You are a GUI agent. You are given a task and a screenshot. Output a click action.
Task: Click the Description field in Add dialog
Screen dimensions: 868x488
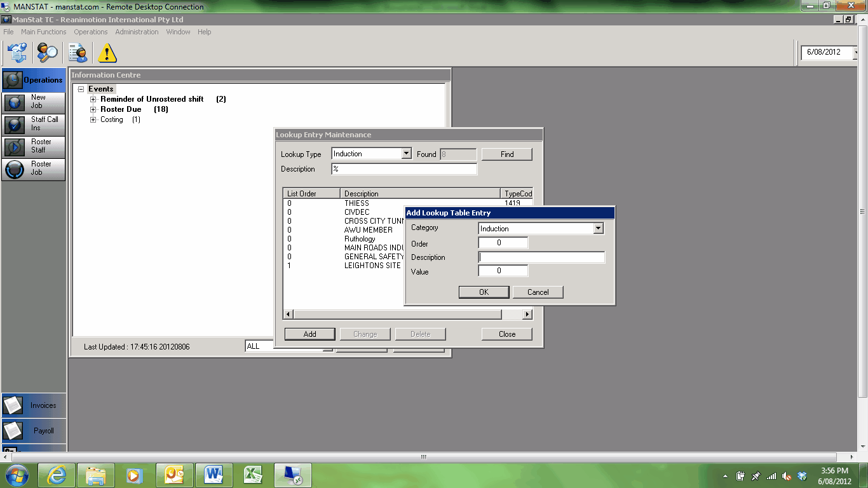pos(541,257)
